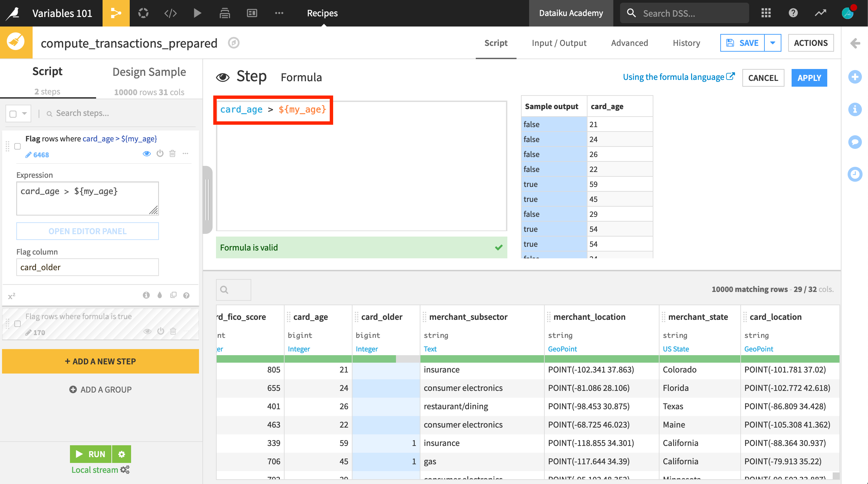This screenshot has height=484, width=868.
Task: Open the dashboards icon in top toolbar
Action: pos(252,13)
